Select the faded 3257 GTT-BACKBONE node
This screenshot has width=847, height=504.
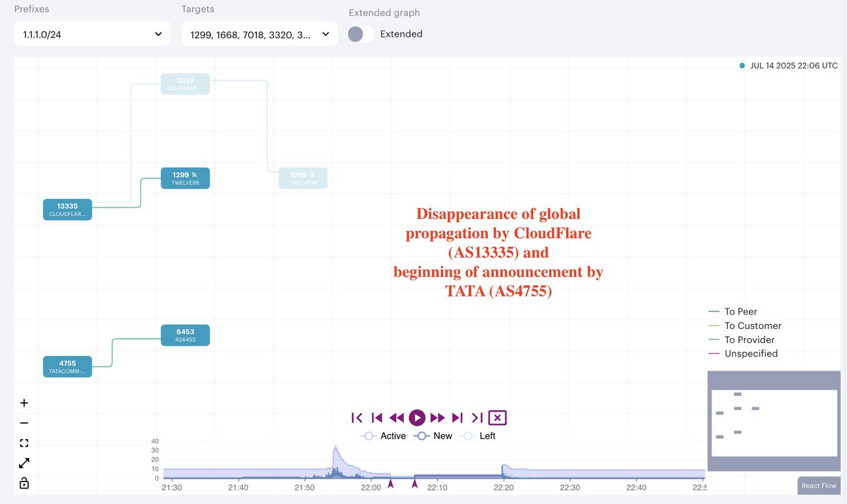(185, 84)
